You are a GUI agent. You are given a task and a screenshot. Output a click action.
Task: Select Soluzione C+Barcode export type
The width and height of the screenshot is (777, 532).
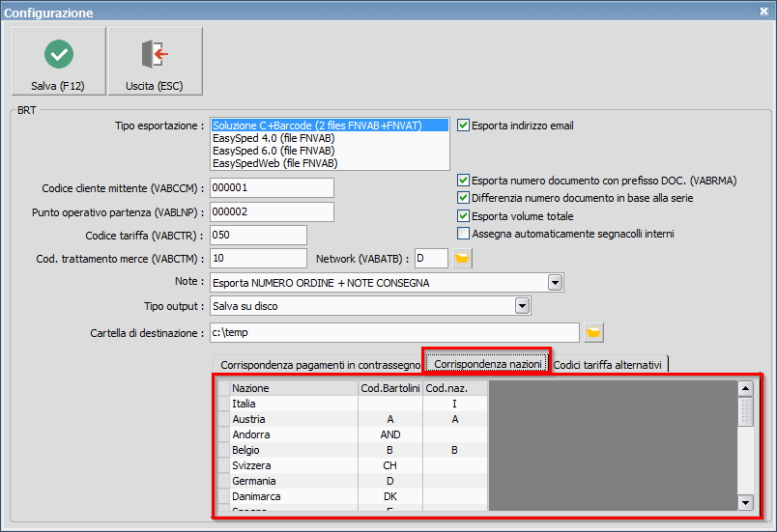pos(330,126)
